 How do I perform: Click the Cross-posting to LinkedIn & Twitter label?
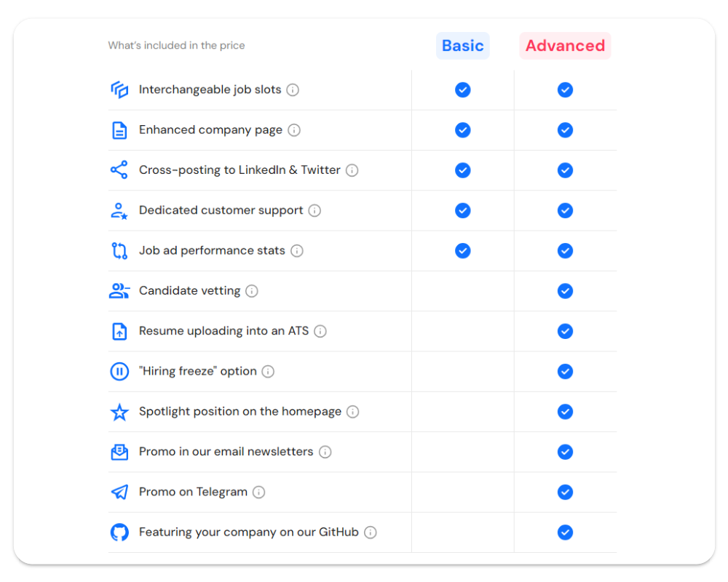tap(240, 170)
